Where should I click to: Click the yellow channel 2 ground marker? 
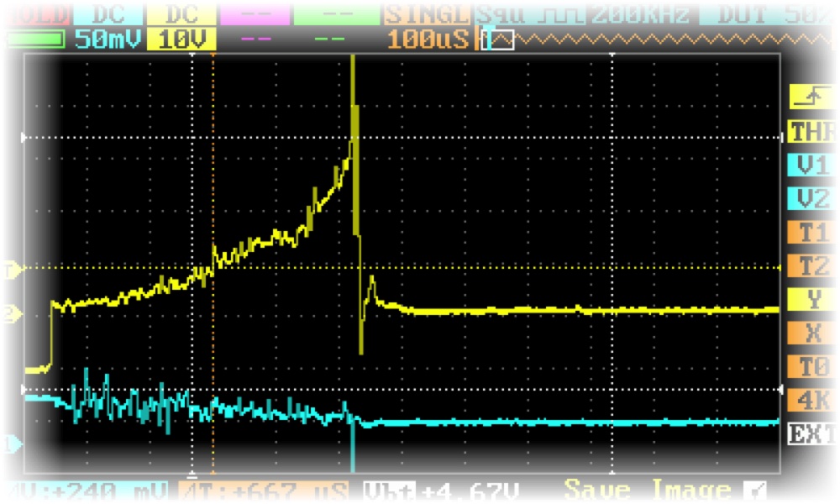point(13,313)
